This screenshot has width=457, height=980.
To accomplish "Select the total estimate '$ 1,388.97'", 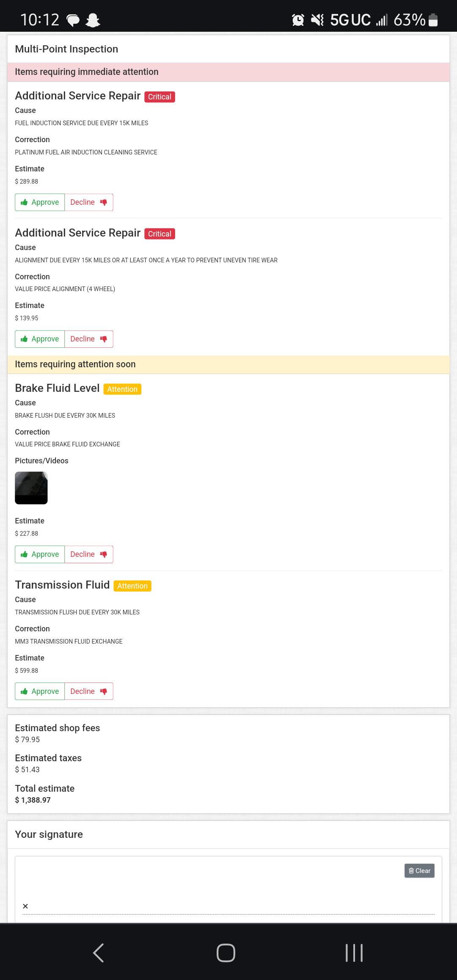I will point(33,800).
